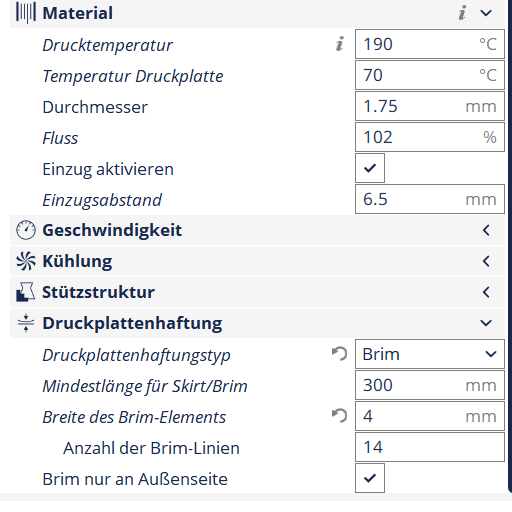The image size is (512, 512).
Task: Toggle the Einzug aktivieren checkbox
Action: pyautogui.click(x=370, y=168)
